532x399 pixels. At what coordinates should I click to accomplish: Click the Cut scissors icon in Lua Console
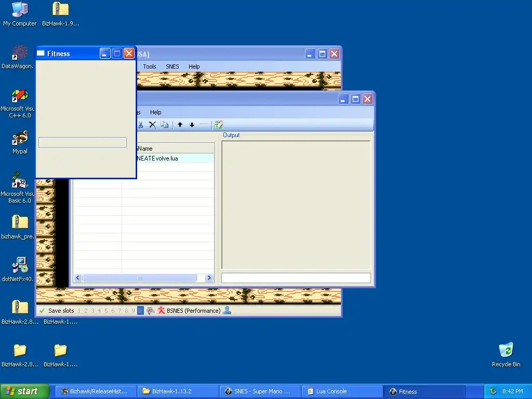pyautogui.click(x=140, y=125)
